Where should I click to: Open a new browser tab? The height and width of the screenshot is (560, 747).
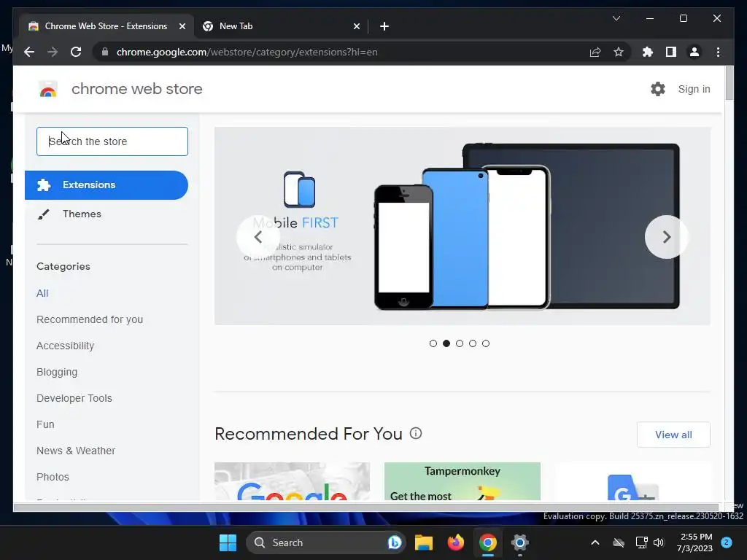coord(384,26)
